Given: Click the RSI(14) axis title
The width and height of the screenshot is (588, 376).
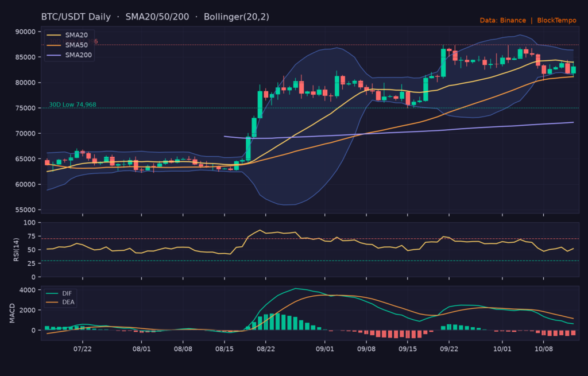Looking at the screenshot, I should [16, 250].
